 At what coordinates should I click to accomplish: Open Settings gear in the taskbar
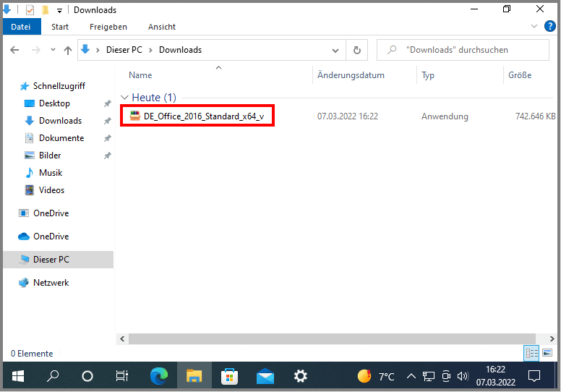[301, 376]
